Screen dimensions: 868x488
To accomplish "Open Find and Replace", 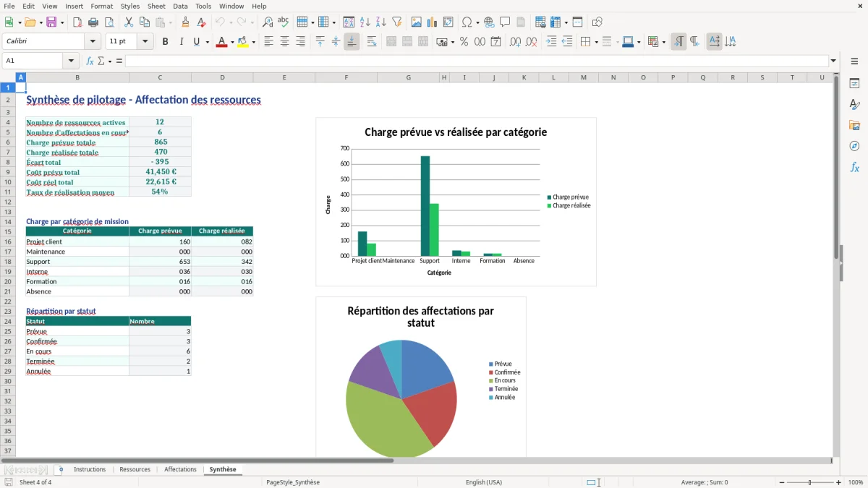I will coord(268,22).
